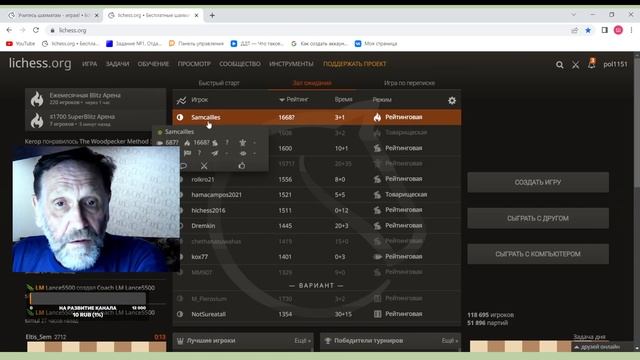Image resolution: width=640 pixels, height=360 pixels.
Task: Click the Chrome address bar lichess.org
Action: coord(73,30)
